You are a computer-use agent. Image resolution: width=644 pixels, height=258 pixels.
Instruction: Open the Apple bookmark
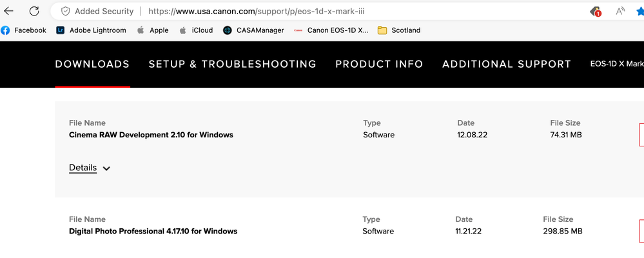153,30
